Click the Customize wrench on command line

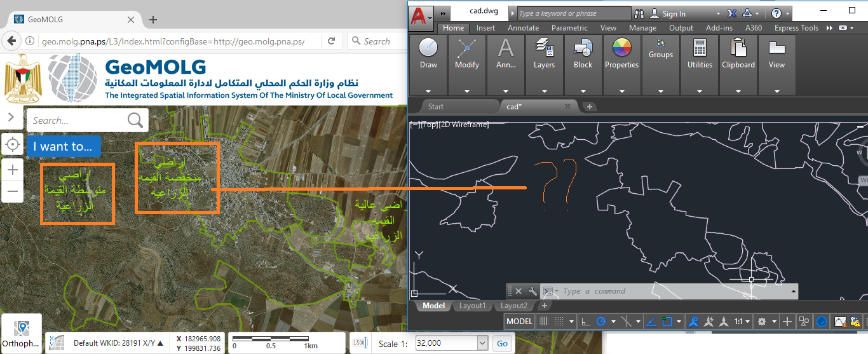click(533, 291)
